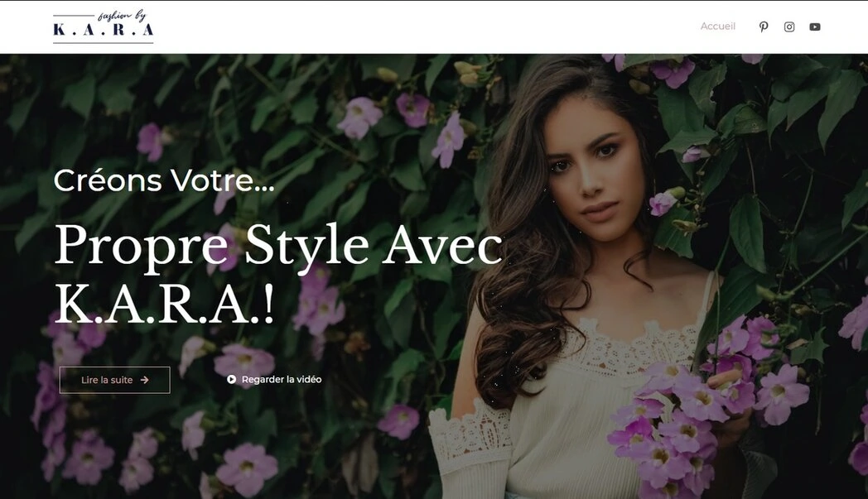The image size is (868, 499).
Task: Select the 'Créons Votre...' subtitle text
Action: coord(164,180)
